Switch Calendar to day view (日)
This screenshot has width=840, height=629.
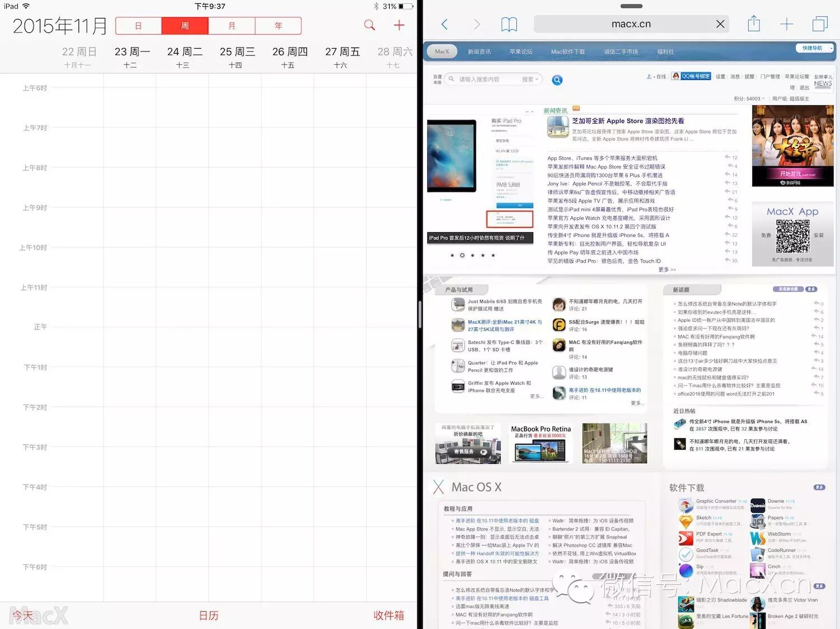coord(138,26)
